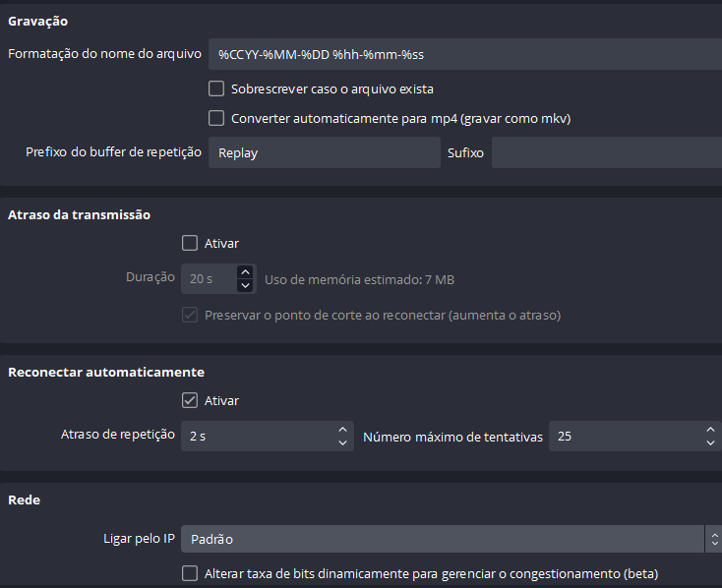The width and height of the screenshot is (722, 588).
Task: Enable Ativar under Atraso da transmissão
Action: pos(190,243)
